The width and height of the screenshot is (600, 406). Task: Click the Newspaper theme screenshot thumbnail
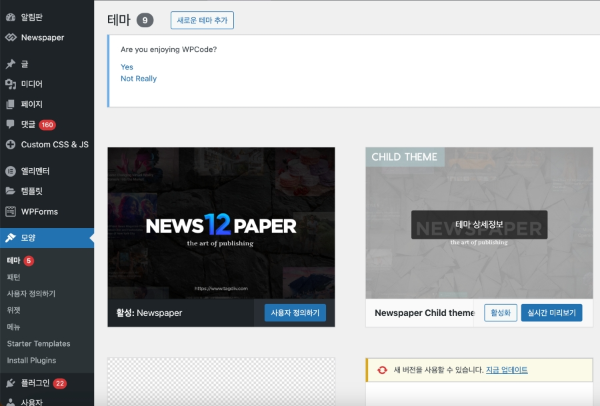[x=221, y=223]
